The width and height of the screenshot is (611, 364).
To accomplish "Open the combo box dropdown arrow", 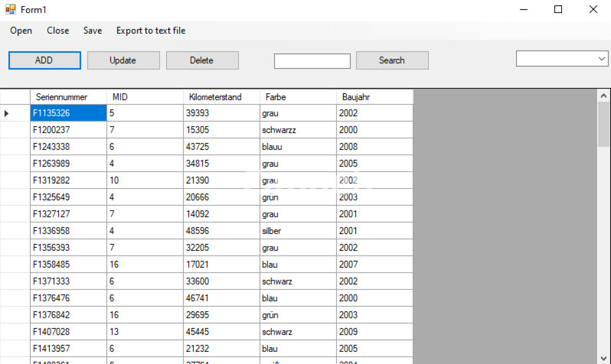I will click(x=601, y=59).
